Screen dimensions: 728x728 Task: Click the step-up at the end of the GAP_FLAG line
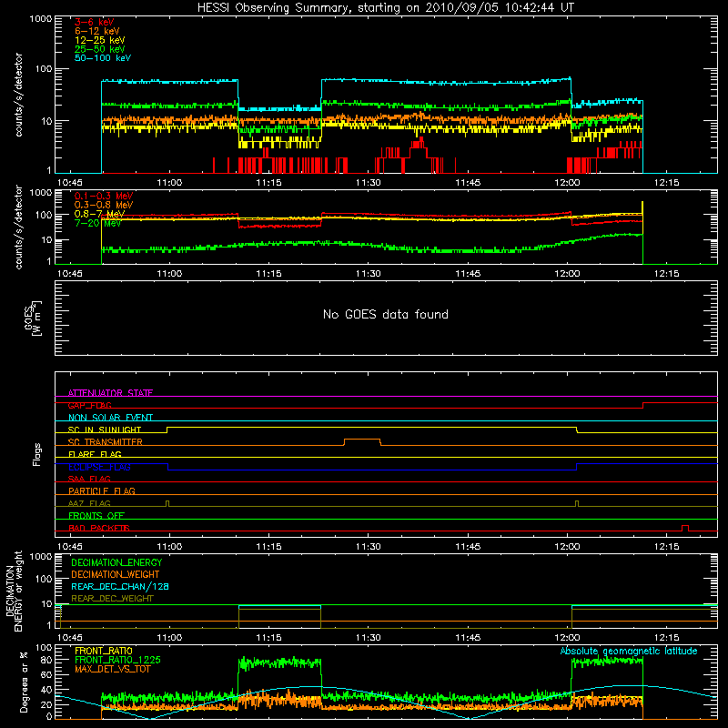click(643, 405)
